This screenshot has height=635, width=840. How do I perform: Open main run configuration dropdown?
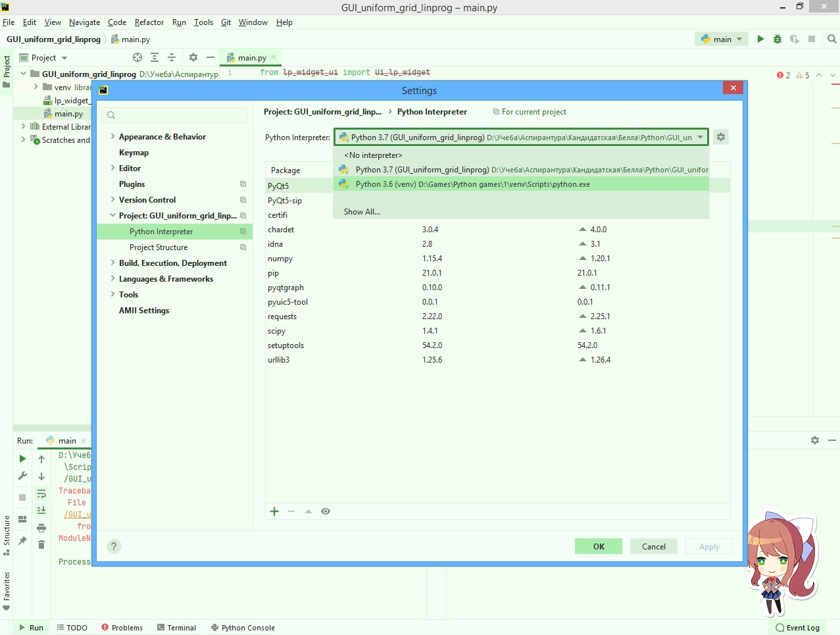pyautogui.click(x=722, y=39)
